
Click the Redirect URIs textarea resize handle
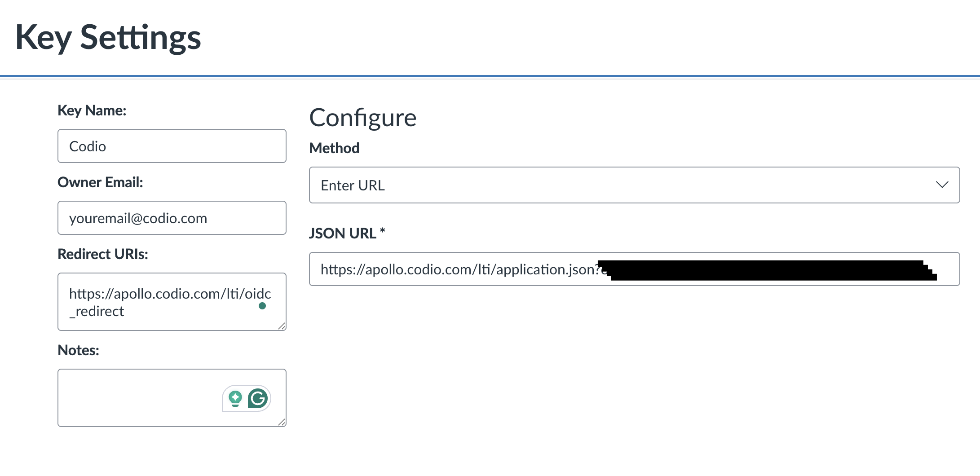282,326
